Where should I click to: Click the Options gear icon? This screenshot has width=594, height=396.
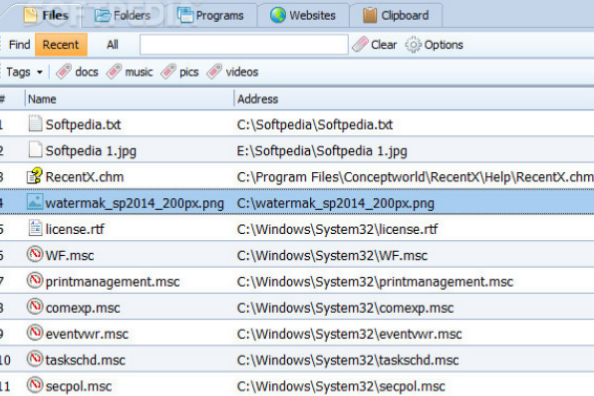click(413, 45)
